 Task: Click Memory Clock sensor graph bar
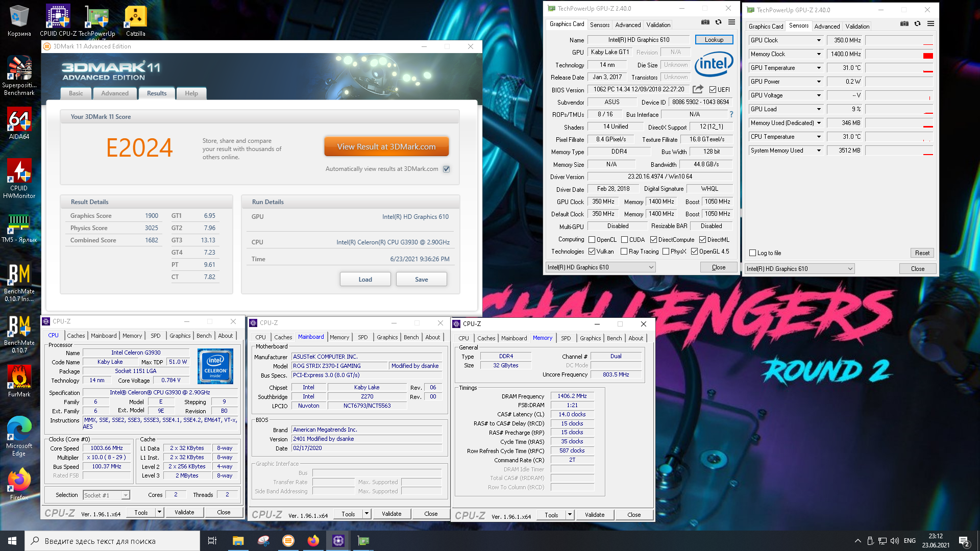[899, 54]
